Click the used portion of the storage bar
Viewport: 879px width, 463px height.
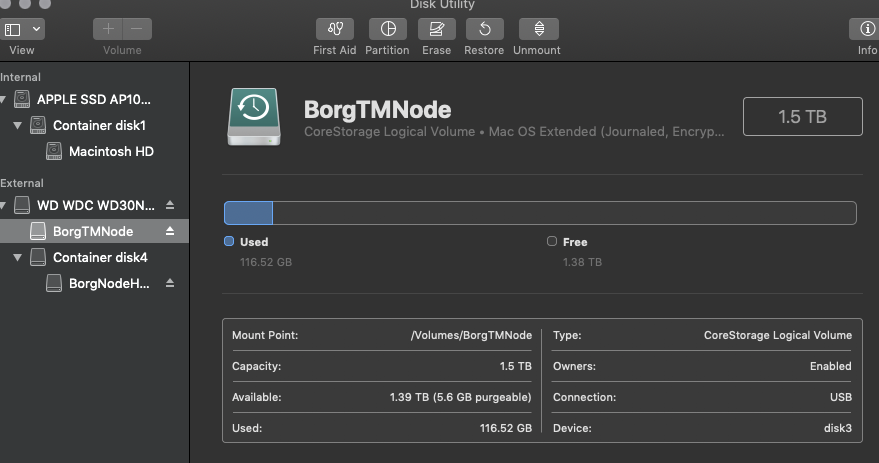click(x=248, y=213)
